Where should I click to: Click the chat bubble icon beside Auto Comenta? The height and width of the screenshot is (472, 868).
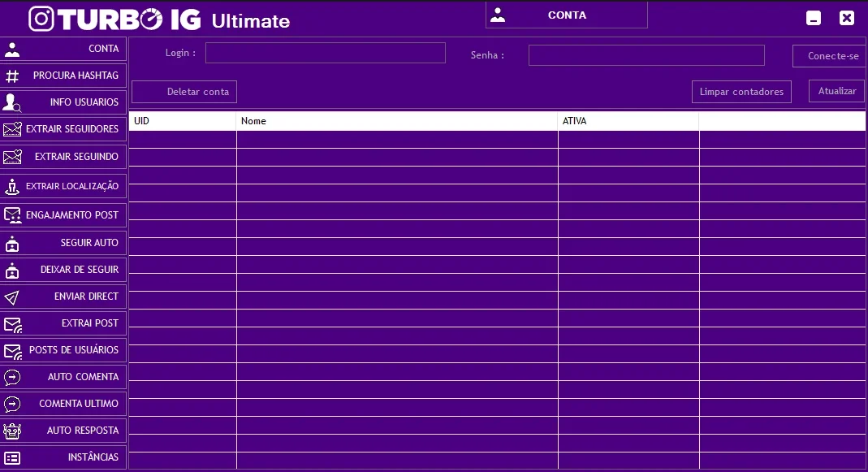pos(12,377)
